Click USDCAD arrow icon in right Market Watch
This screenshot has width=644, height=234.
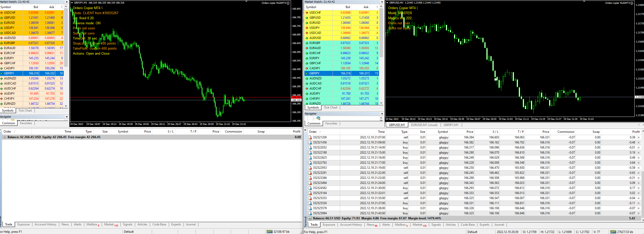point(307,33)
